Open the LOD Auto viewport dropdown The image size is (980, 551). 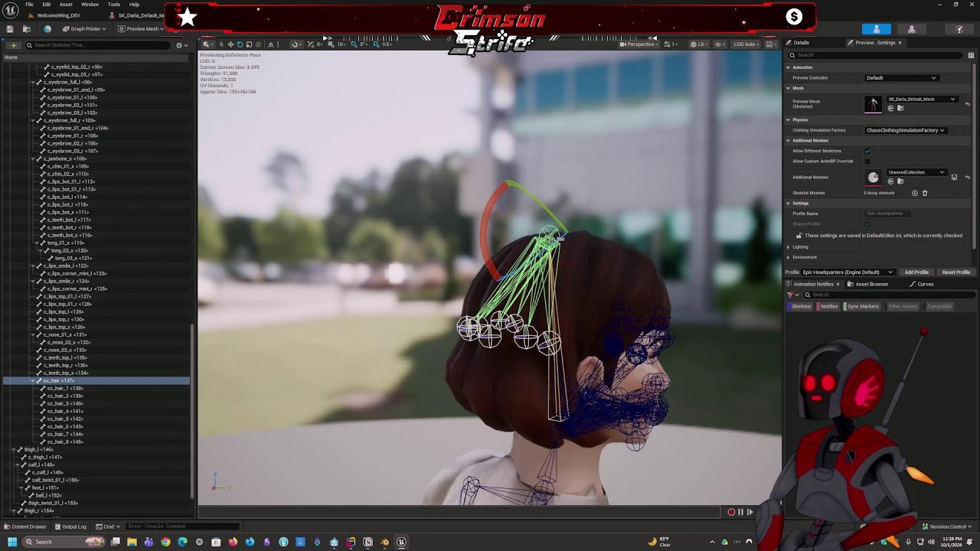click(746, 44)
